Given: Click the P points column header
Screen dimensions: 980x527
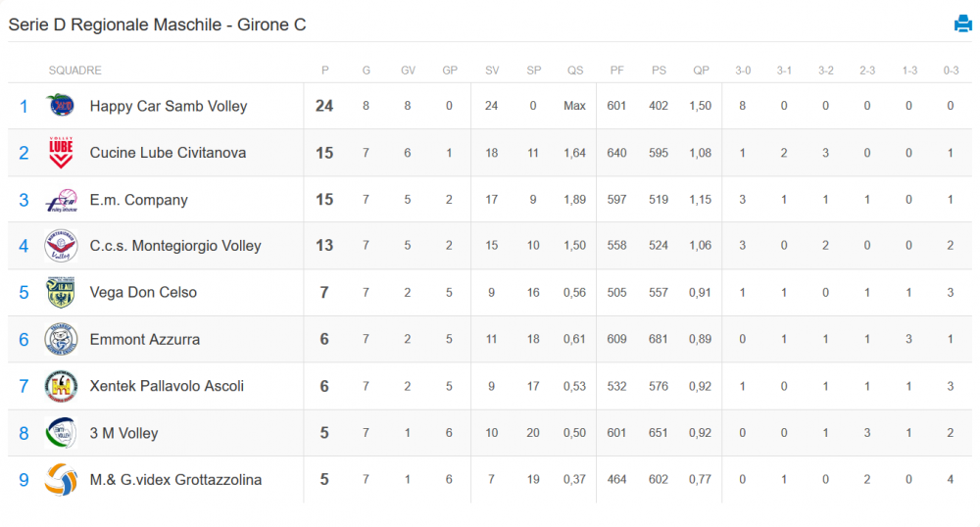Looking at the screenshot, I should [324, 71].
